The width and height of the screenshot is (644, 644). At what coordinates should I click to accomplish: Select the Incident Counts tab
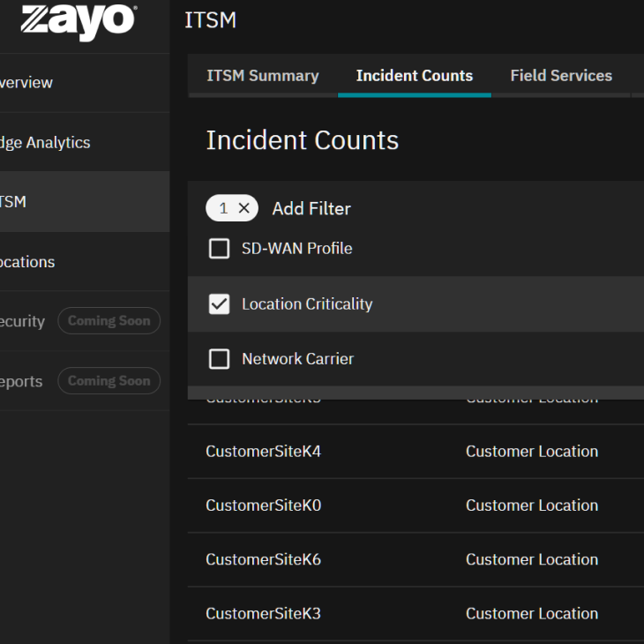(415, 76)
